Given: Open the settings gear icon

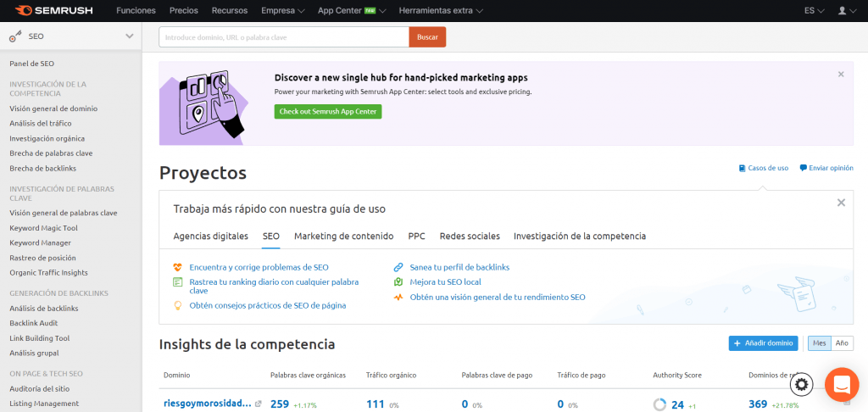Looking at the screenshot, I should [802, 384].
